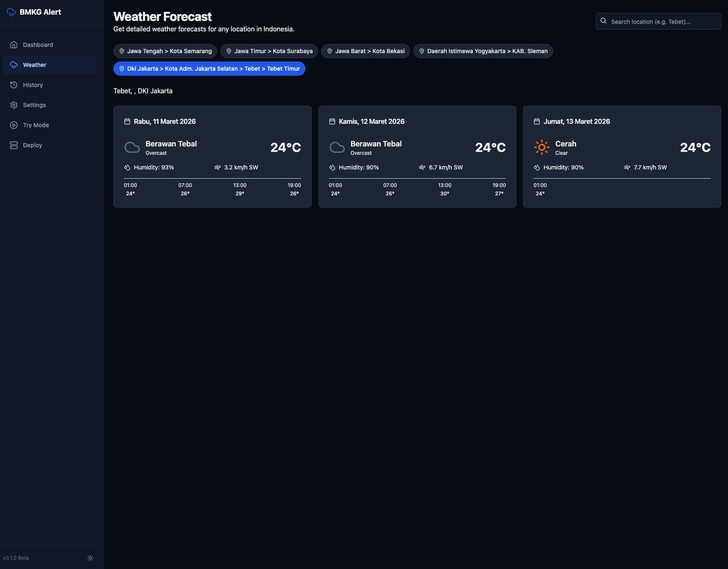Click the search magnifier icon
The height and width of the screenshot is (569, 728).
pyautogui.click(x=603, y=21)
